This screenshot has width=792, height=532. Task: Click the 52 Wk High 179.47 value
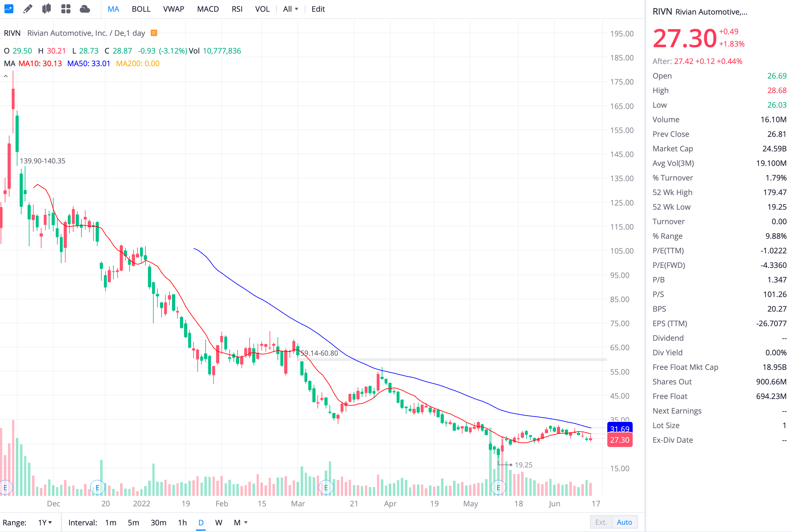(x=775, y=193)
